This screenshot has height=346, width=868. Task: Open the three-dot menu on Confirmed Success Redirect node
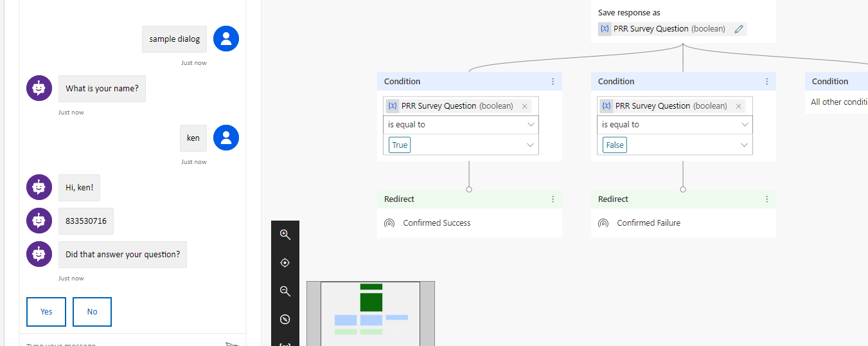[553, 199]
